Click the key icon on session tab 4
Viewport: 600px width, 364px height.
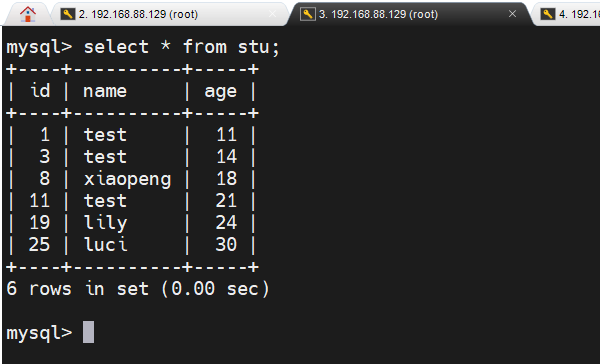click(548, 14)
